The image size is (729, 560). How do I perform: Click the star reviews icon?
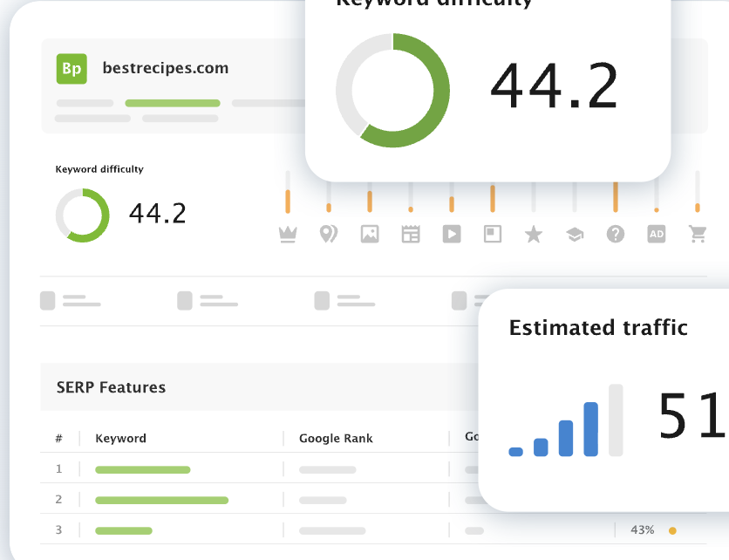[x=534, y=234]
